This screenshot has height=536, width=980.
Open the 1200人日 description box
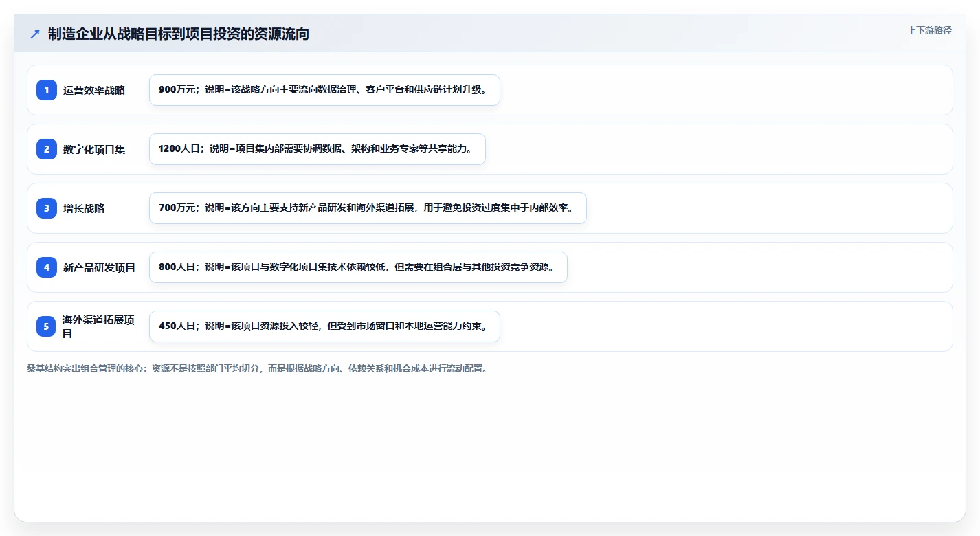[318, 149]
